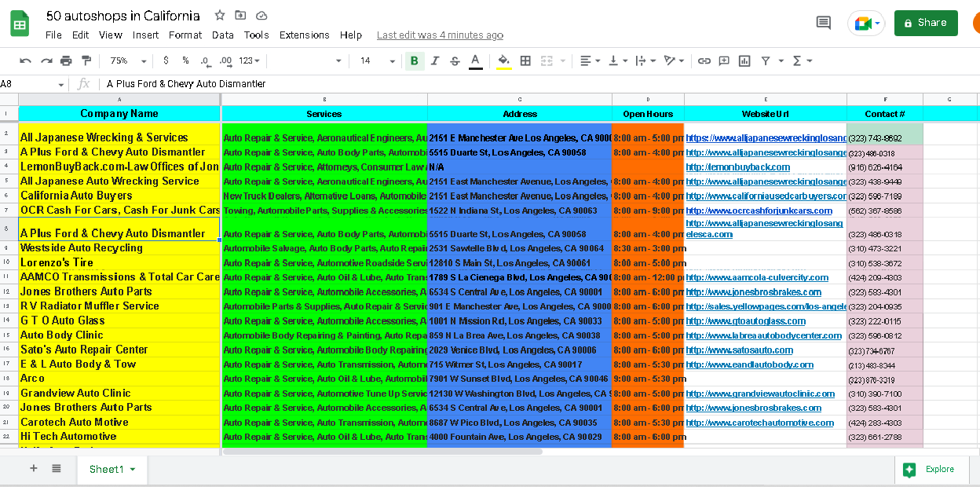
Task: Open the lemonbuyback.com link
Action: 737,167
